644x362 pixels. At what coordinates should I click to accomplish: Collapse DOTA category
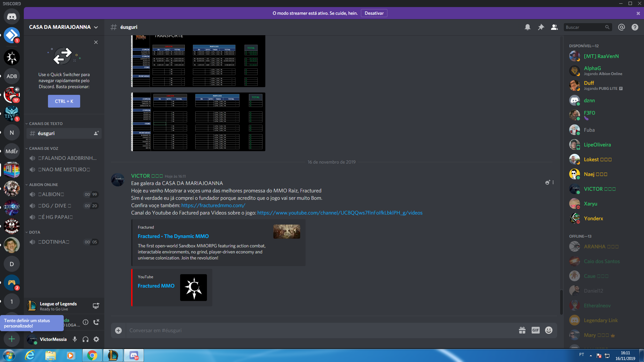pos(33,232)
